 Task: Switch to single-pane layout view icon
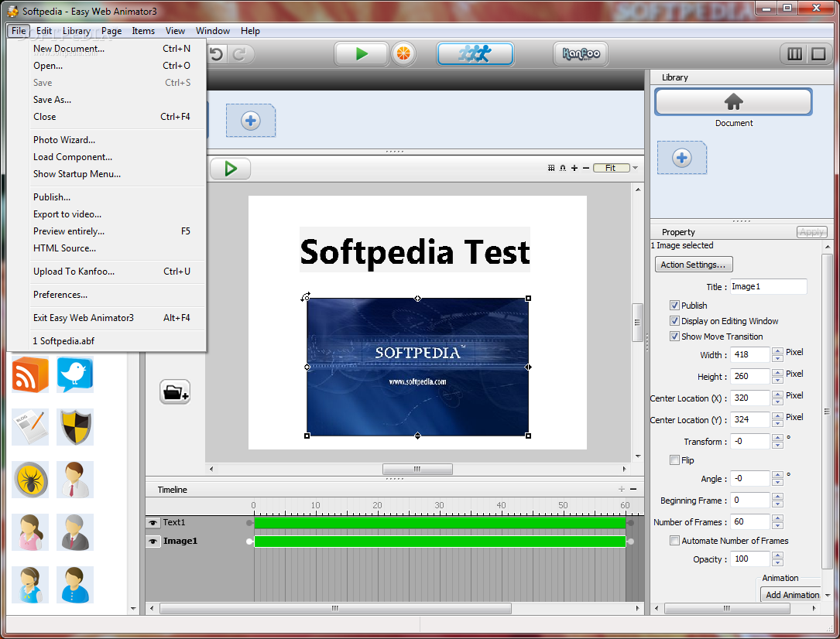point(818,54)
